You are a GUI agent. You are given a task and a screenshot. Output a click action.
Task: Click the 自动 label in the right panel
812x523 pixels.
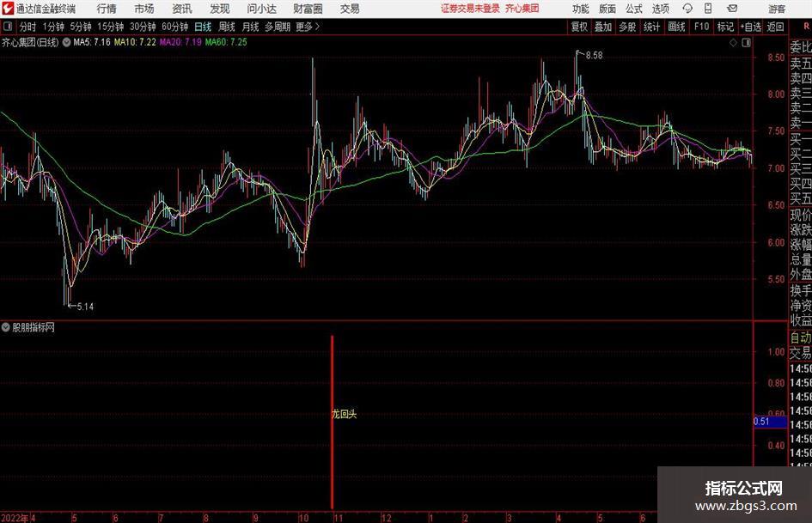(x=801, y=338)
